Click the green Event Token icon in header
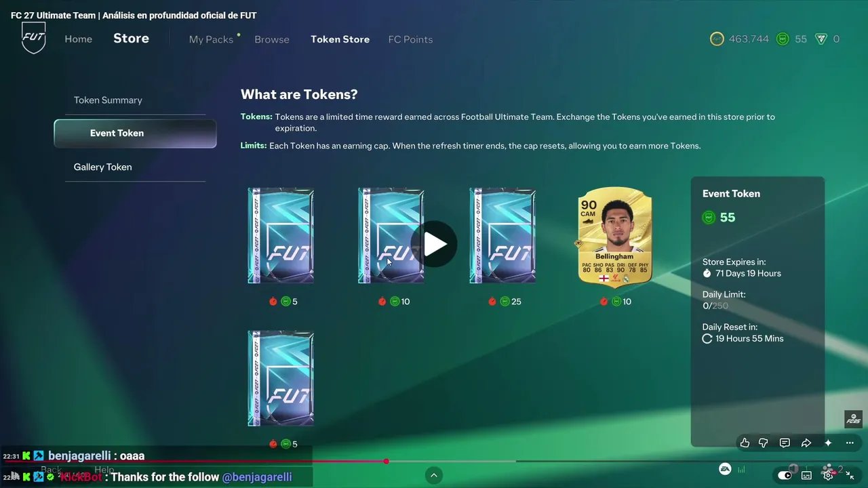This screenshot has height=488, width=868. coord(783,39)
